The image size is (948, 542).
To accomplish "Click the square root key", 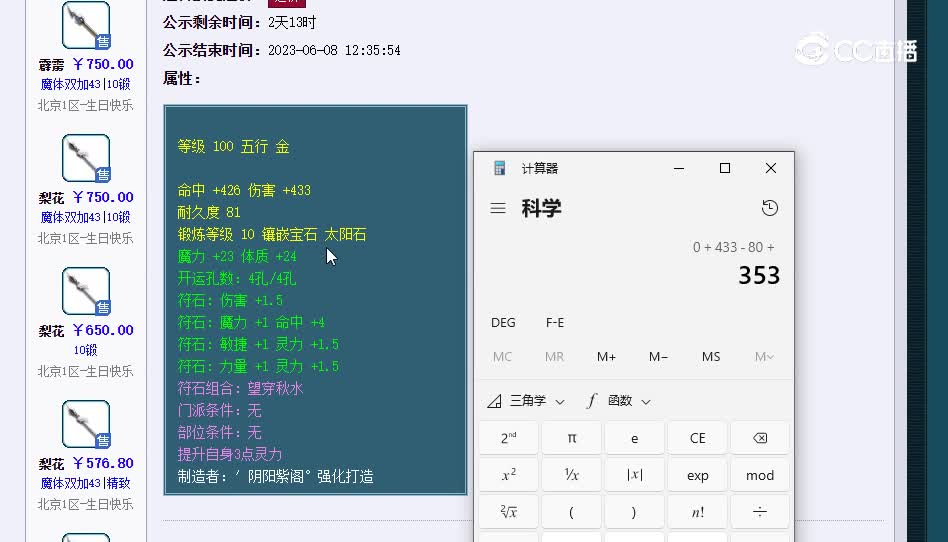I will [x=508, y=512].
